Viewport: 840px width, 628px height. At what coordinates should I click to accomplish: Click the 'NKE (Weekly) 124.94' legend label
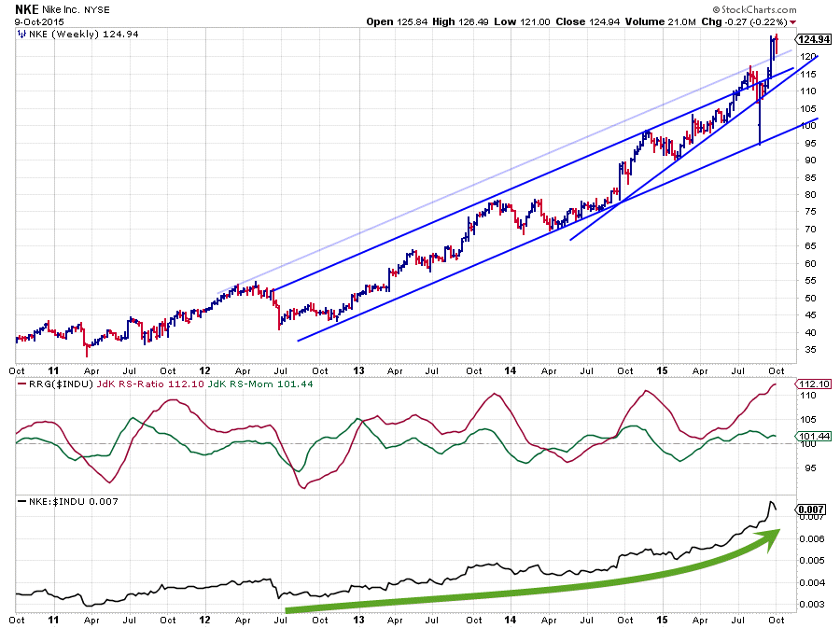(x=84, y=34)
